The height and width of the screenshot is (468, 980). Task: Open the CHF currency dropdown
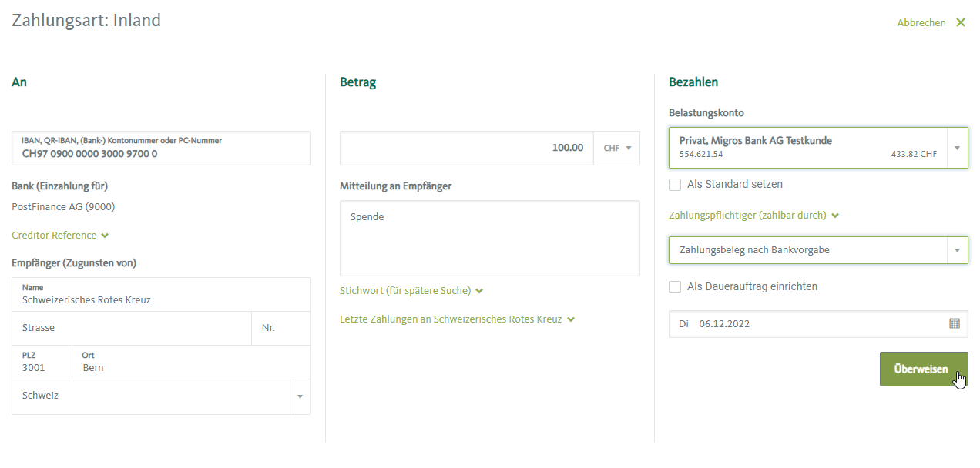(617, 148)
